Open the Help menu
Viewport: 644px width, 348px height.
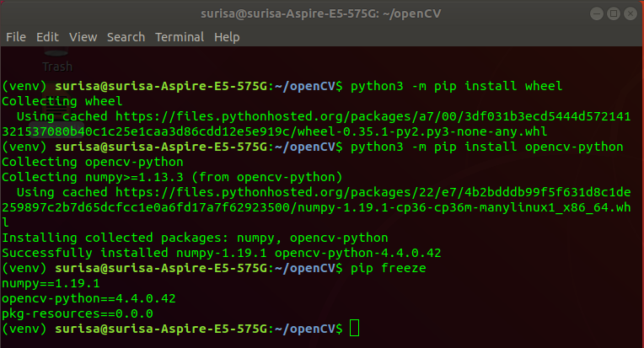click(x=227, y=37)
